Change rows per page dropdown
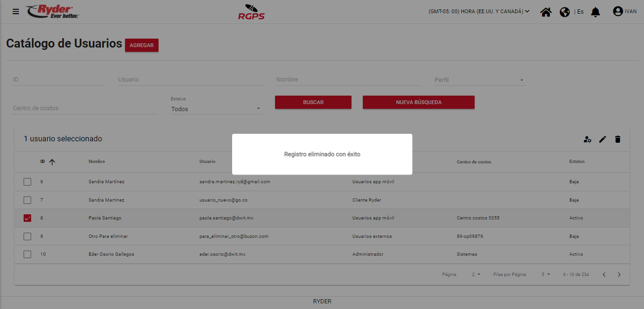This screenshot has width=644, height=309. pos(546,275)
